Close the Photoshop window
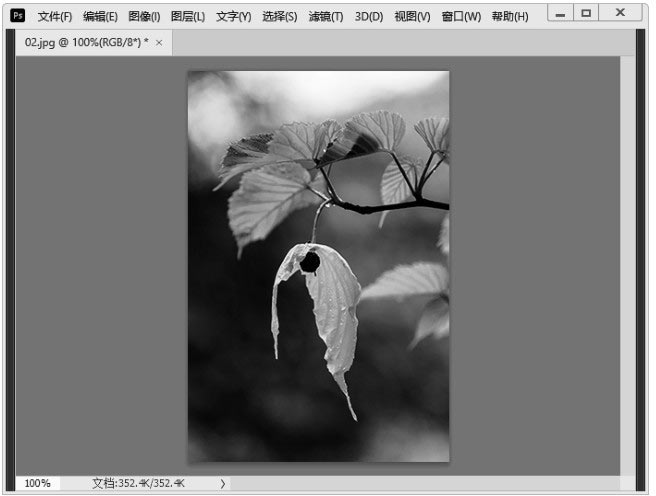The image size is (656, 496). coord(620,13)
